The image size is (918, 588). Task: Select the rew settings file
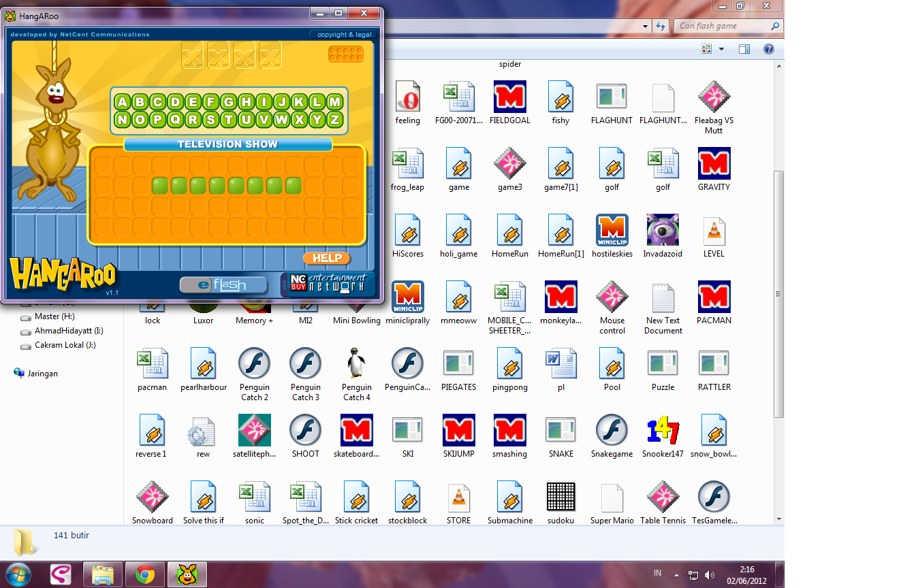click(204, 437)
